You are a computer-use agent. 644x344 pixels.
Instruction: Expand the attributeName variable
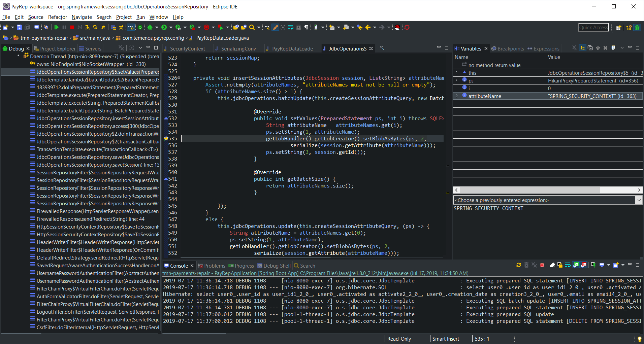[456, 96]
